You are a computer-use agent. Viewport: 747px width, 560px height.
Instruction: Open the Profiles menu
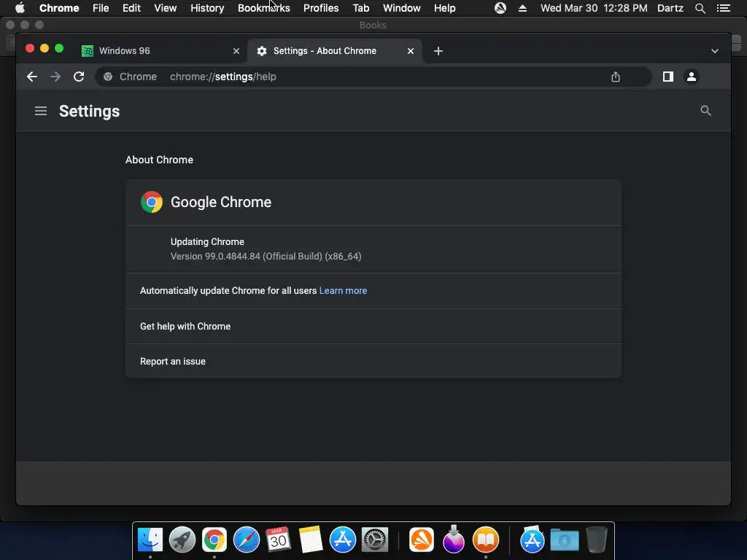[x=321, y=8]
